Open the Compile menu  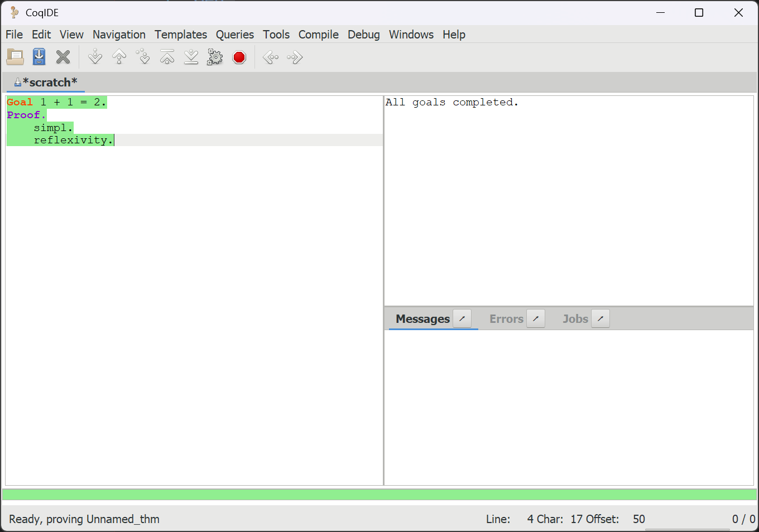click(x=318, y=35)
